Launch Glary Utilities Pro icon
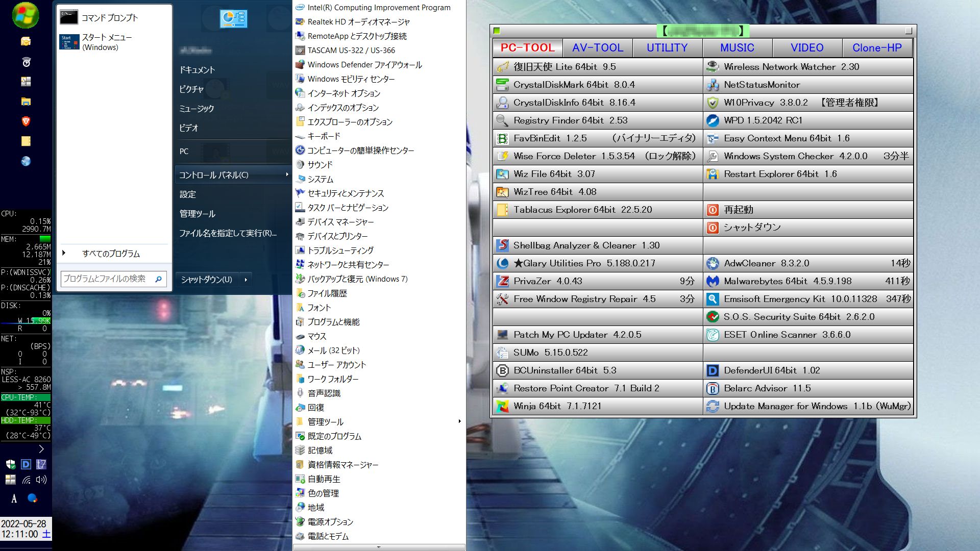Image resolution: width=980 pixels, height=551 pixels. pos(503,263)
